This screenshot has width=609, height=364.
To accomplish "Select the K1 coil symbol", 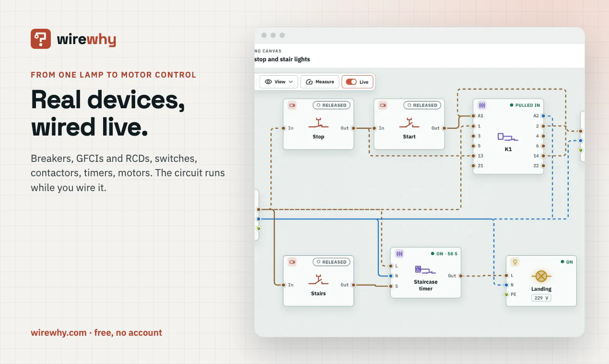I will [x=508, y=137].
